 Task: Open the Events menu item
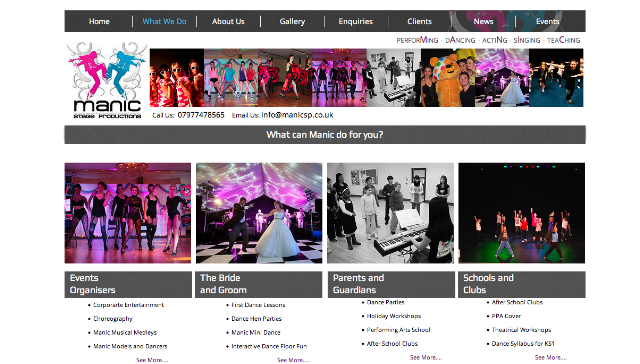547,21
